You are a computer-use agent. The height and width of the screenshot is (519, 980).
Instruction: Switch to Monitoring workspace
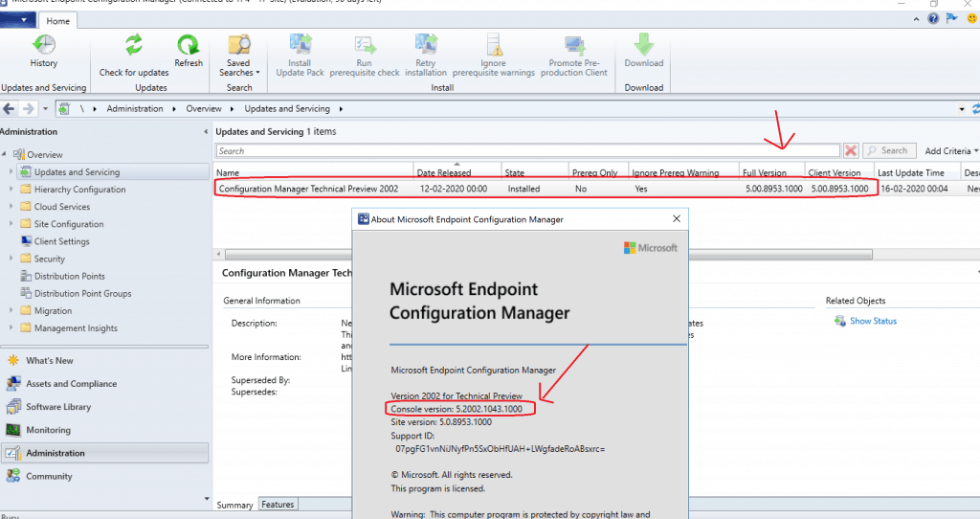coord(48,430)
